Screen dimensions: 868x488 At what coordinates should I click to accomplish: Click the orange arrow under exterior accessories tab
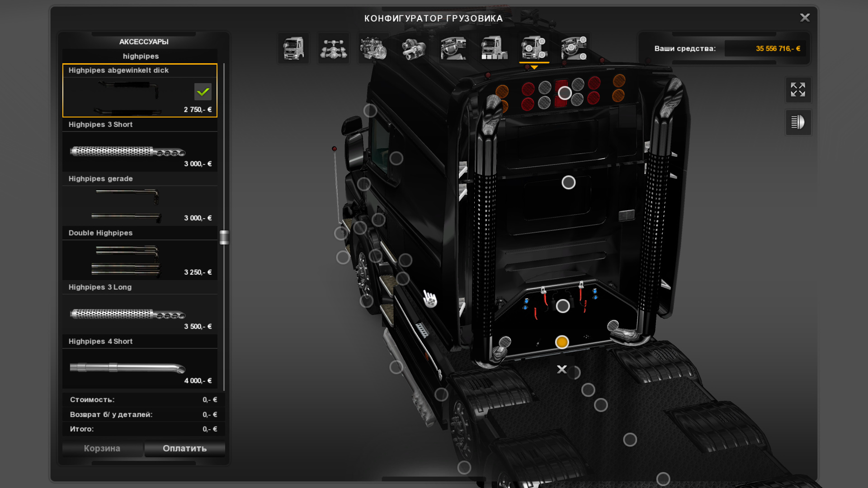(x=534, y=67)
